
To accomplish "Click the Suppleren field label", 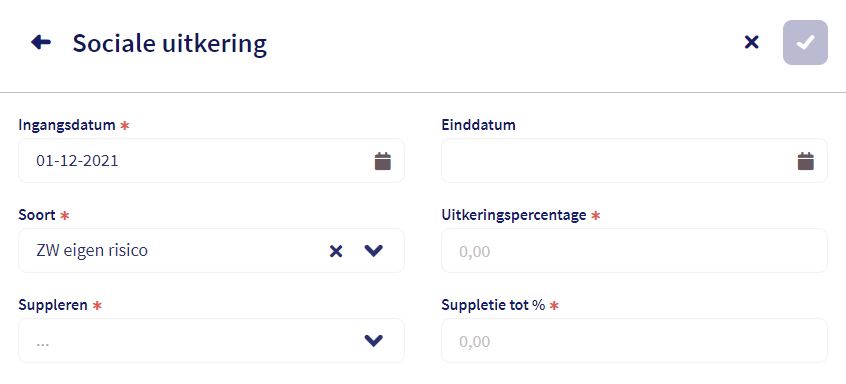I will pos(53,305).
